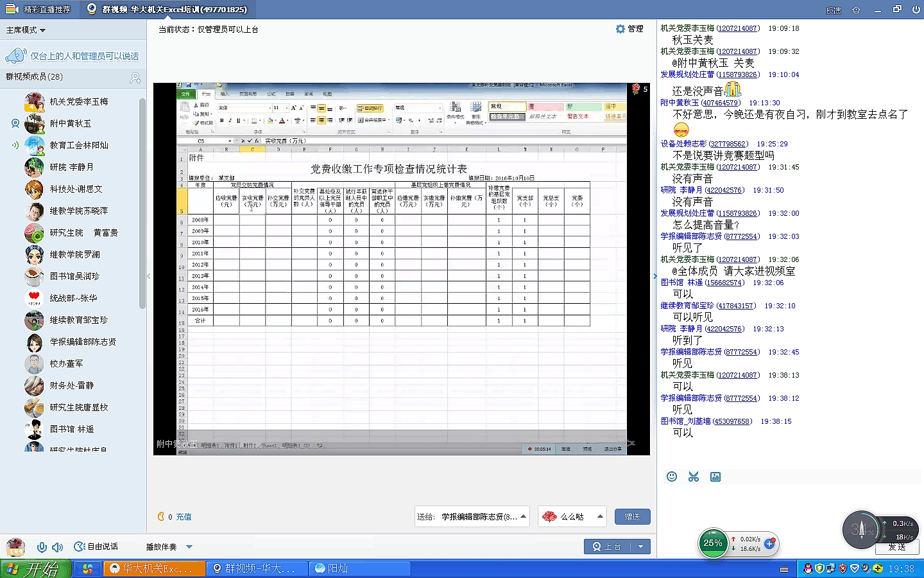
Task: Toggle 自由说话 free talk mode
Action: 96,547
